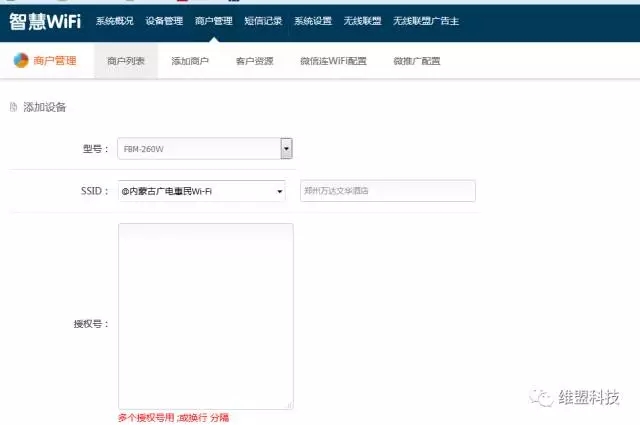Screen dimensions: 640x425
Task: Open the 微信连WiFi配置 tab
Action: click(x=333, y=62)
